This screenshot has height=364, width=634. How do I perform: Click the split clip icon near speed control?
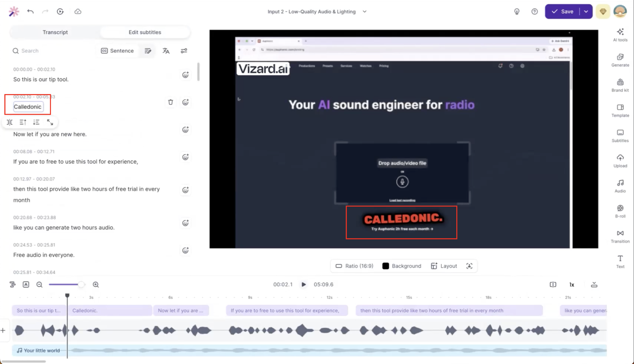[x=553, y=285]
